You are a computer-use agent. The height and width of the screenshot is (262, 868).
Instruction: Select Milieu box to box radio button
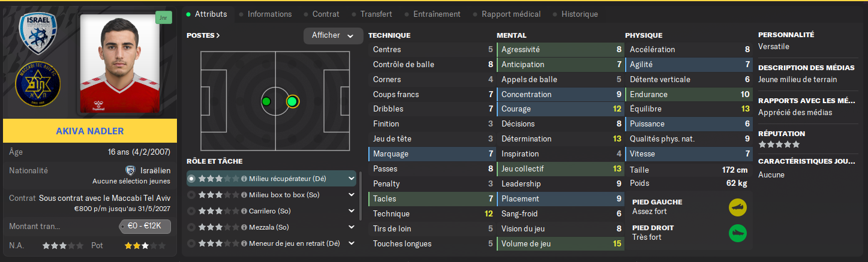pyautogui.click(x=191, y=195)
